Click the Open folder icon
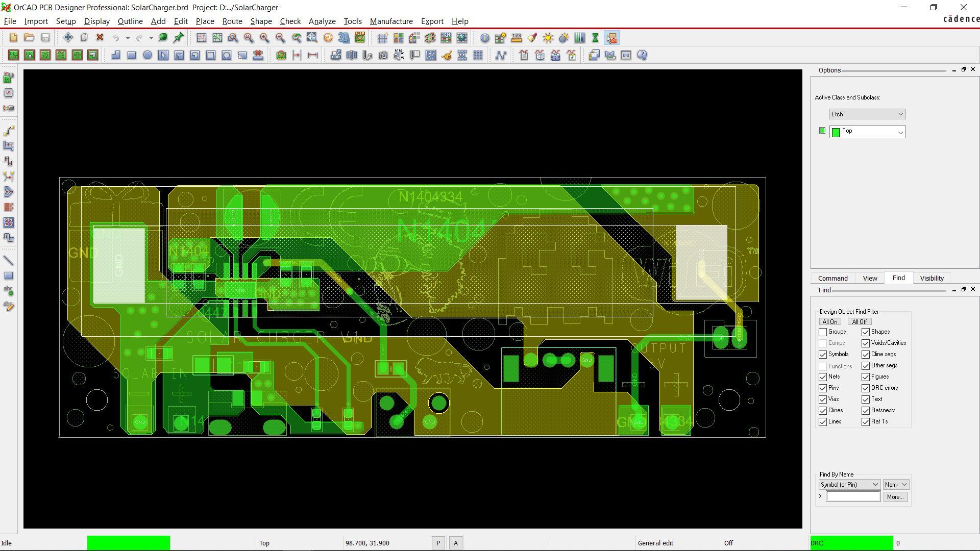 (x=29, y=38)
